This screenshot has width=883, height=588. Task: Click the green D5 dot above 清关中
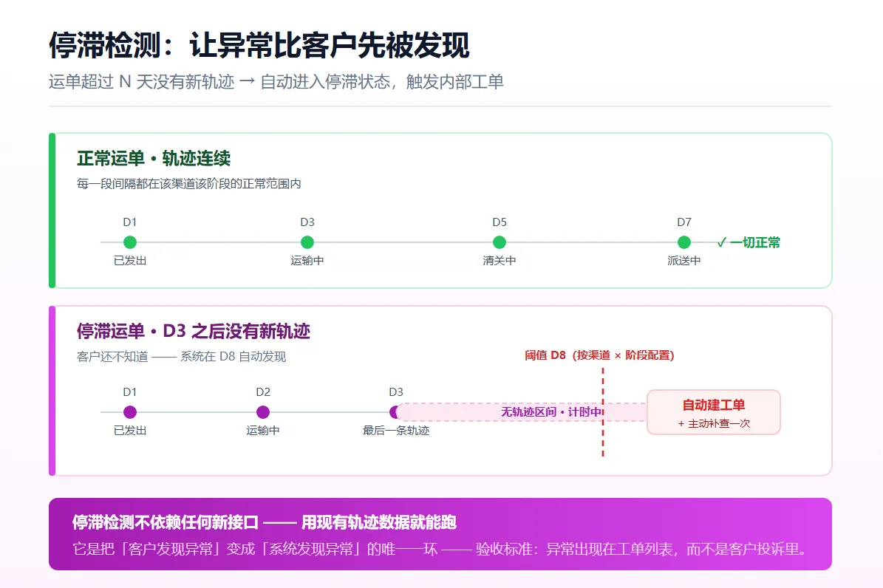point(499,242)
